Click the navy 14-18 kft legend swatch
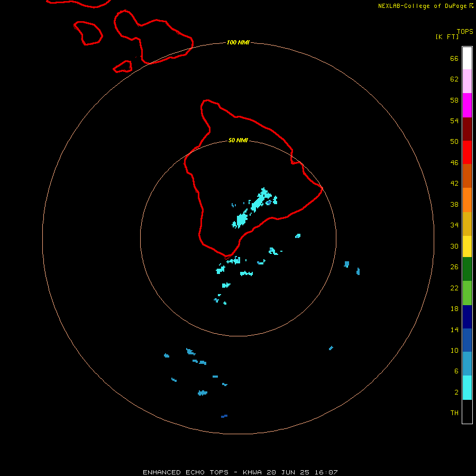The width and height of the screenshot is (476, 476). point(467,317)
